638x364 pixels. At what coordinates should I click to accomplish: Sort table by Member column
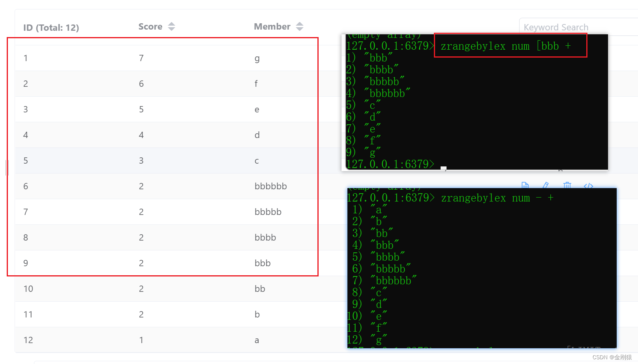[300, 26]
